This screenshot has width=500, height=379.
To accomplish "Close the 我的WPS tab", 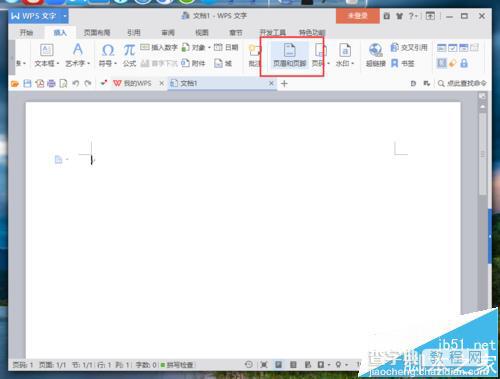I will [162, 83].
